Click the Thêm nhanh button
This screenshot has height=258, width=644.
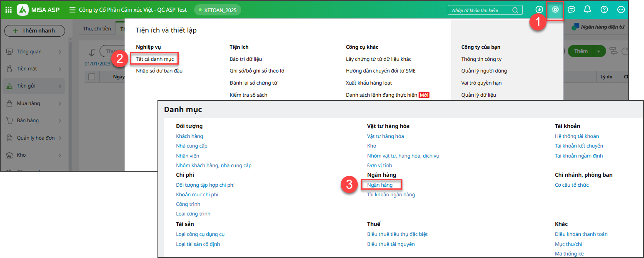click(35, 31)
